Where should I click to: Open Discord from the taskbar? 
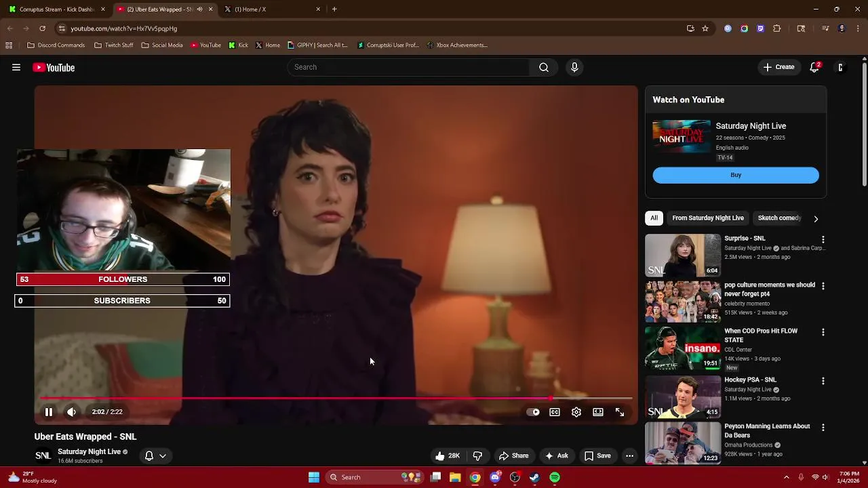coord(495,477)
